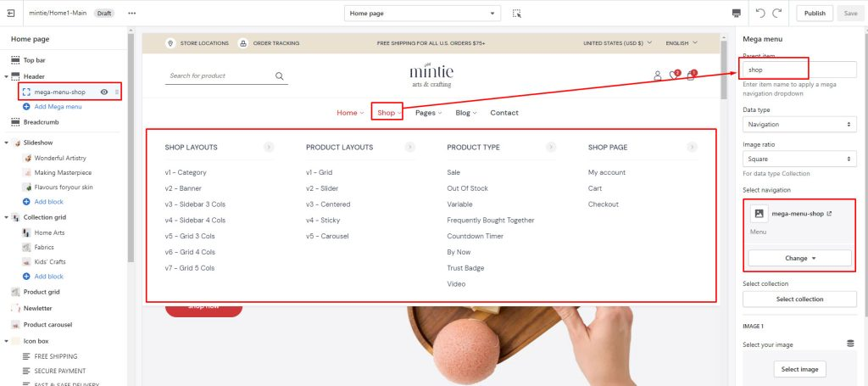This screenshot has height=386, width=868.
Task: Open the Blog navigation menu
Action: [466, 113]
